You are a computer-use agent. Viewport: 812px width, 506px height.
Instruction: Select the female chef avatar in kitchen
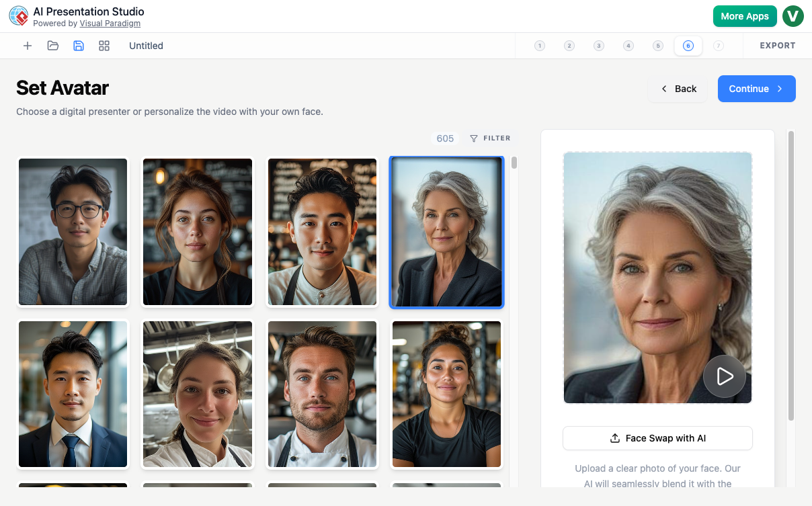[x=198, y=394]
